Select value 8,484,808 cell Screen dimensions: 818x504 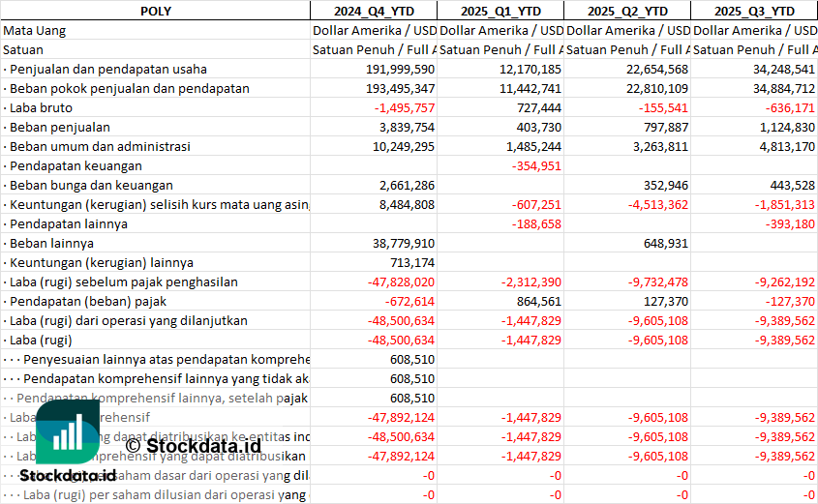click(407, 204)
